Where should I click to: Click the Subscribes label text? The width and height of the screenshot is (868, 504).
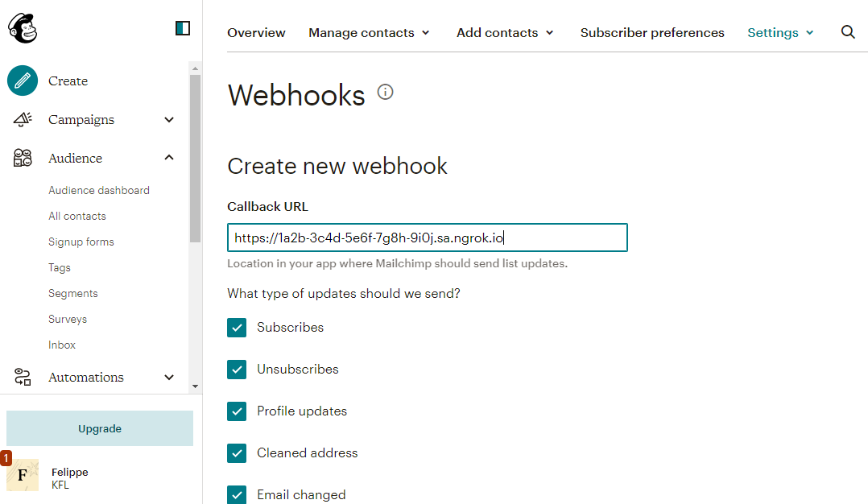point(290,328)
